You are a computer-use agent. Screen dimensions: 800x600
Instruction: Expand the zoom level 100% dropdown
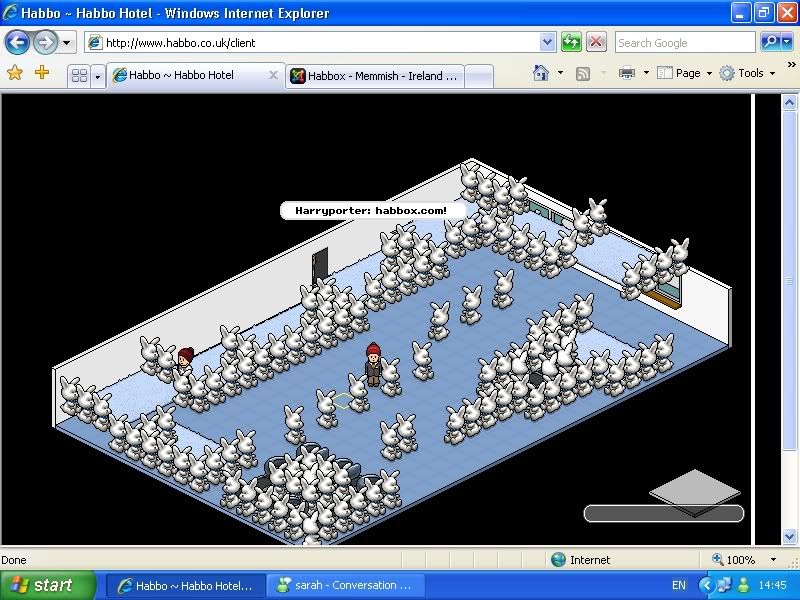tap(773, 560)
